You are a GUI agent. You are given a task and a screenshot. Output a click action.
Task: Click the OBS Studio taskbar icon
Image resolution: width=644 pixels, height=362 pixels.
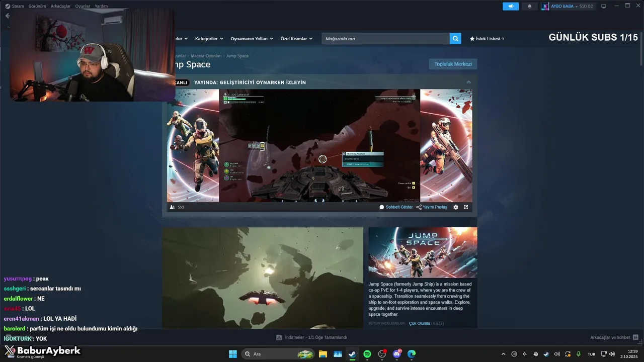[382, 354]
